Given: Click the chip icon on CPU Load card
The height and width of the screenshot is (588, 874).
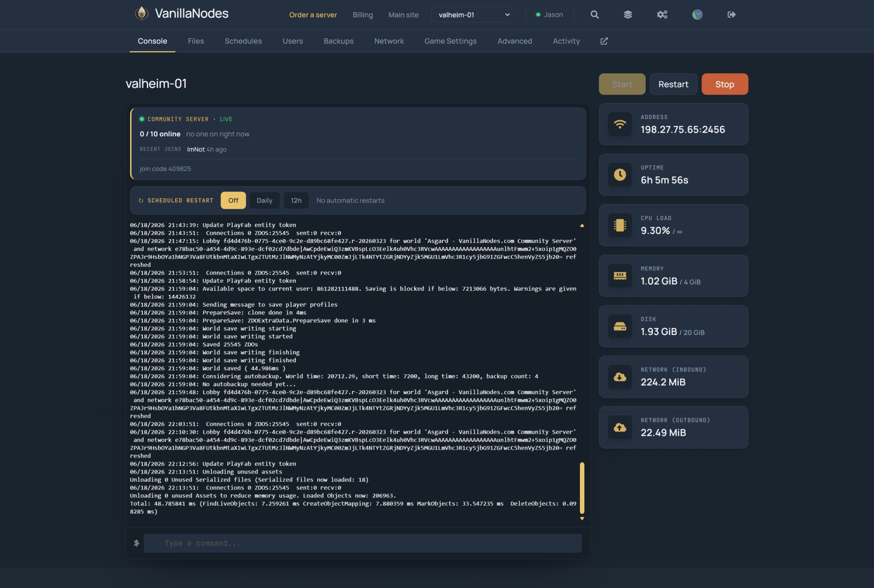Looking at the screenshot, I should tap(619, 225).
